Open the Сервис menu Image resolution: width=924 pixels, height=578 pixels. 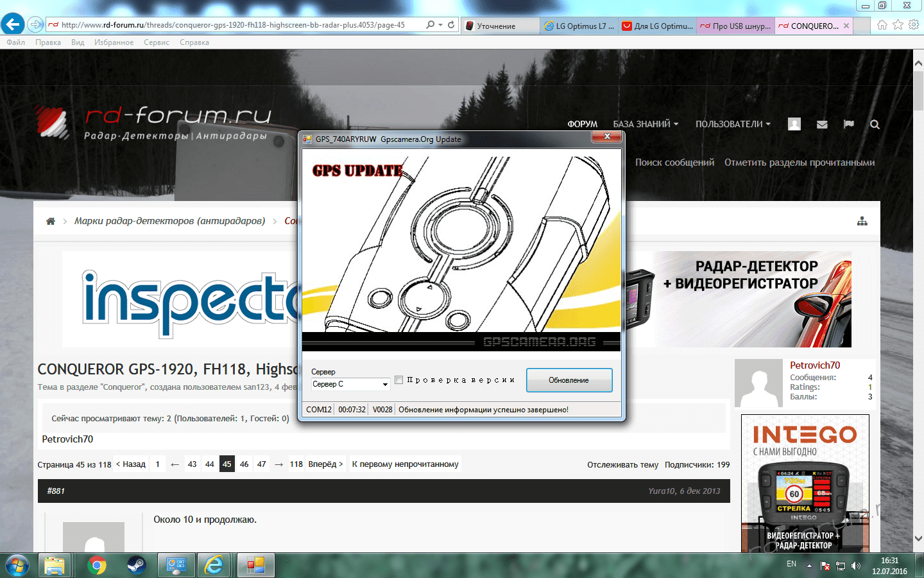pyautogui.click(x=157, y=42)
